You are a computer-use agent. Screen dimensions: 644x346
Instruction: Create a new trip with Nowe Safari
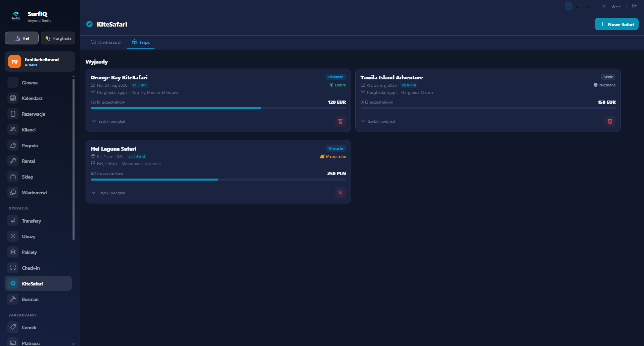616,24
